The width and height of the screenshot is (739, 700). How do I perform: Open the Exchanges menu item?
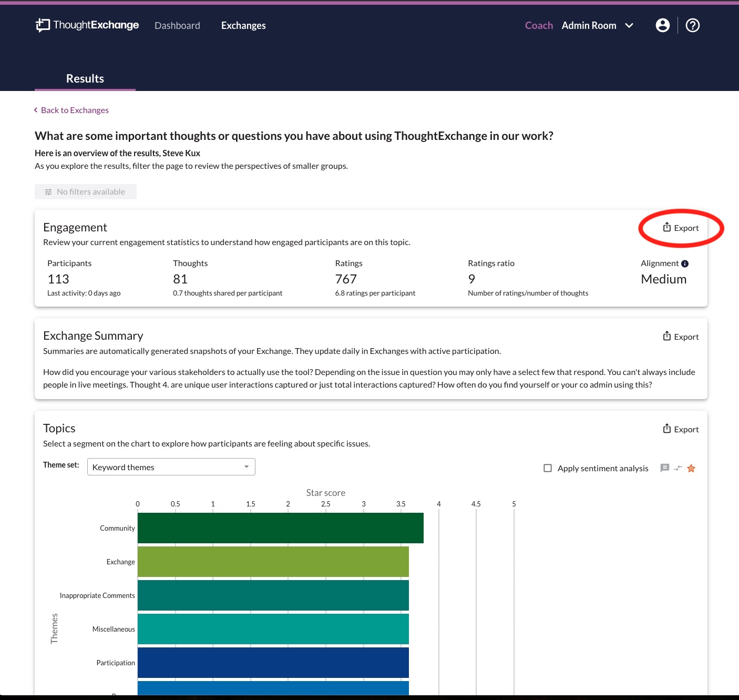click(243, 25)
